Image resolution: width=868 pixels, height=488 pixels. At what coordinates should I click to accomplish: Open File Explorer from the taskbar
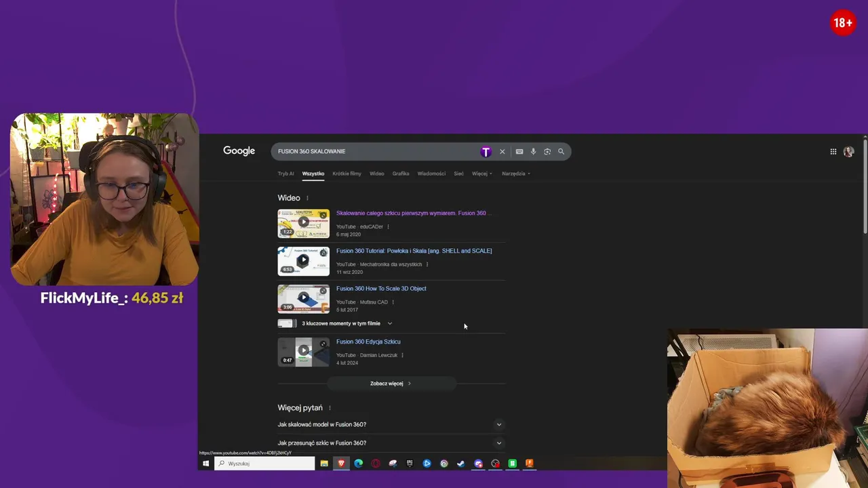point(324,464)
